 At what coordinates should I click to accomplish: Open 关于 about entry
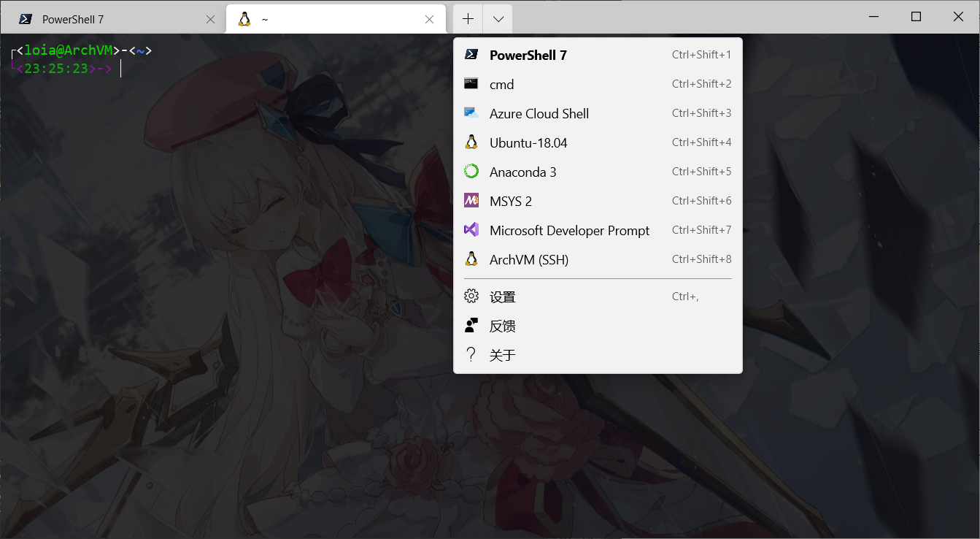(598, 355)
